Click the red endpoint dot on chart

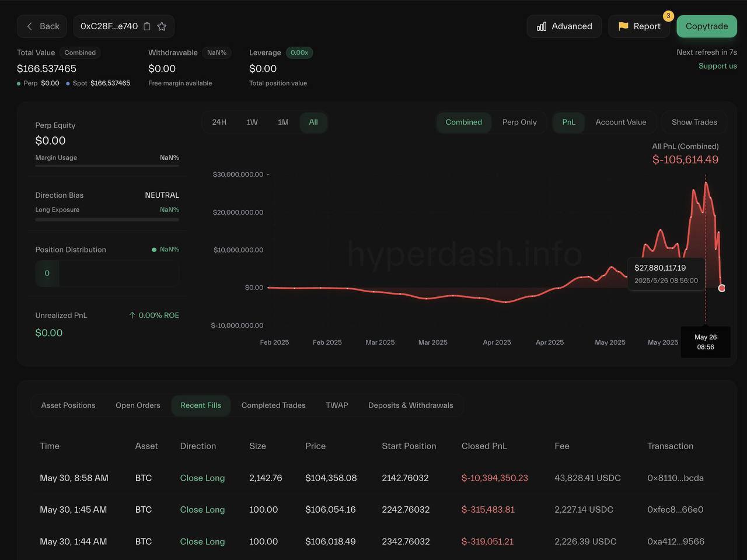[x=722, y=288]
